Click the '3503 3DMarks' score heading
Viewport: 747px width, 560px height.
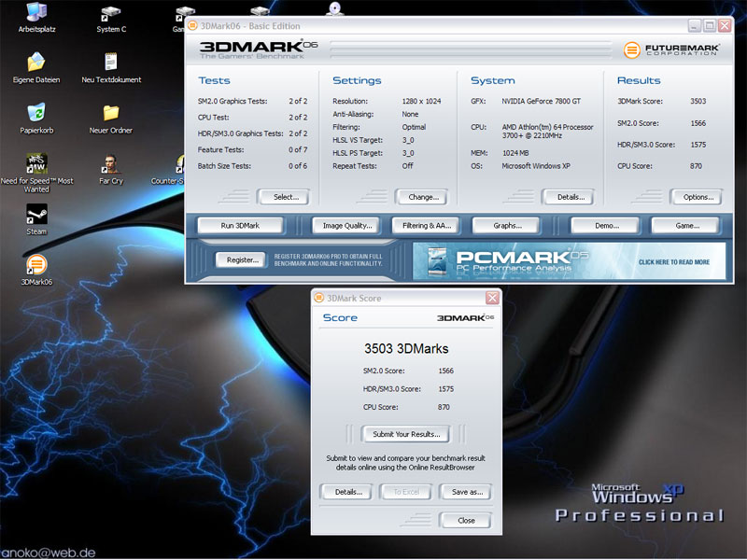[x=406, y=348]
